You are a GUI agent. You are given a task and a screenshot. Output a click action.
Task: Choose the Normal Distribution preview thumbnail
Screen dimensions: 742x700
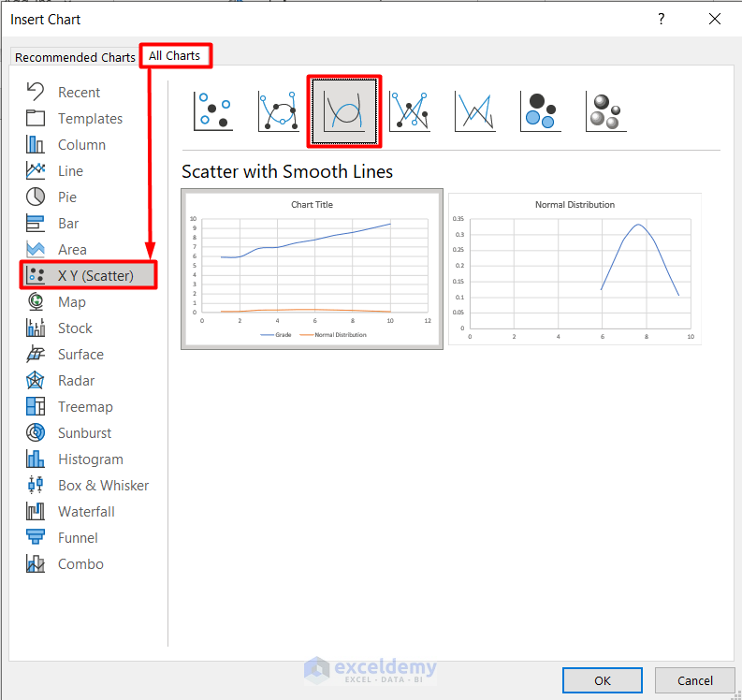(x=575, y=269)
